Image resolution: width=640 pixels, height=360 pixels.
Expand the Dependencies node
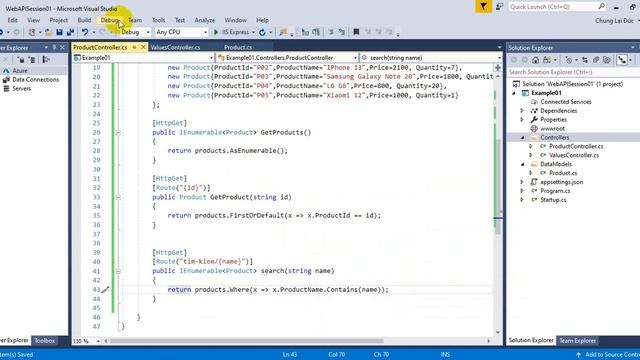tap(522, 111)
